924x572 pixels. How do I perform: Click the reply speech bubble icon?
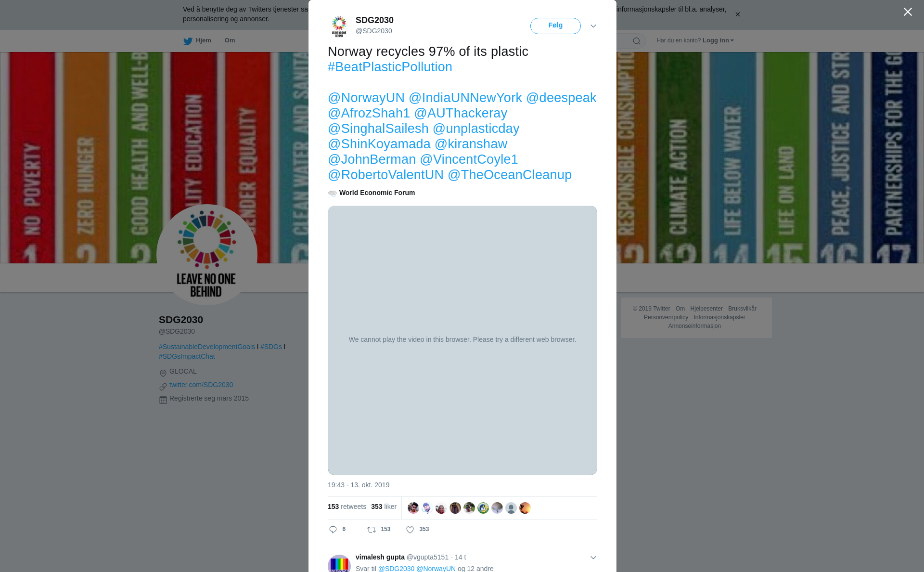pyautogui.click(x=333, y=530)
